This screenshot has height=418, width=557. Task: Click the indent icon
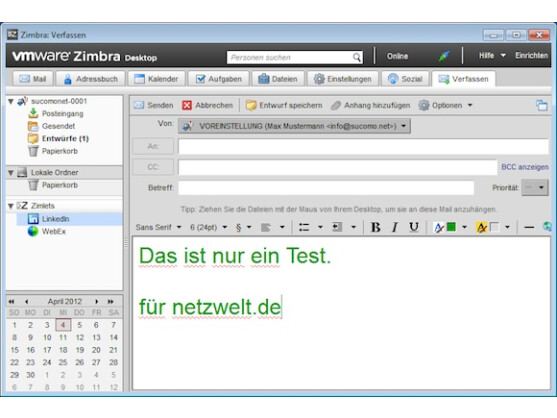click(337, 227)
